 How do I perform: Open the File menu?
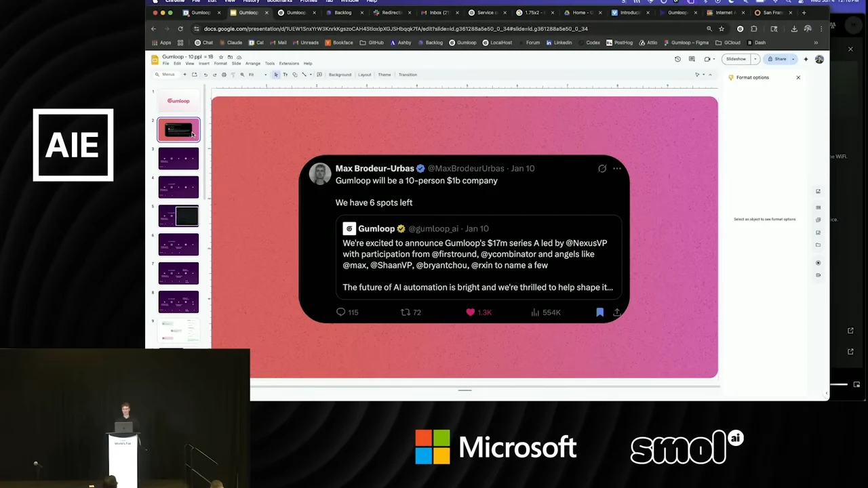[166, 63]
